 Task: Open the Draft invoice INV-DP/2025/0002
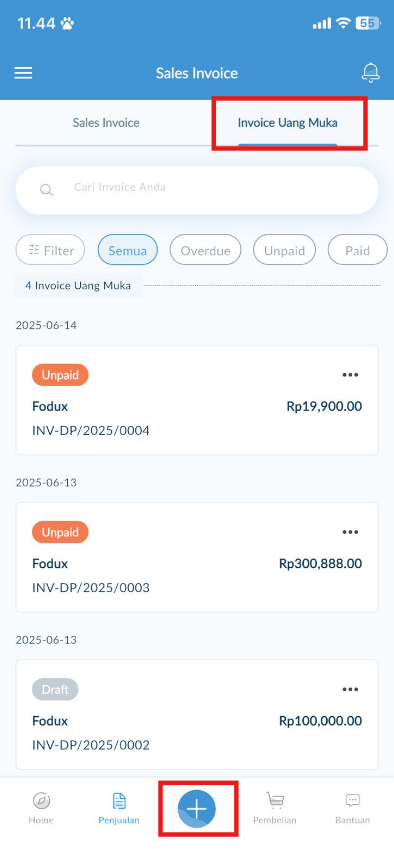tap(197, 714)
